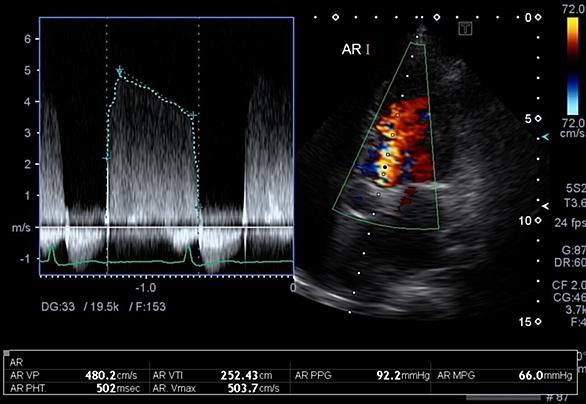
Task: Click the peak velocity caliper on Doppler trace
Action: click(120, 70)
